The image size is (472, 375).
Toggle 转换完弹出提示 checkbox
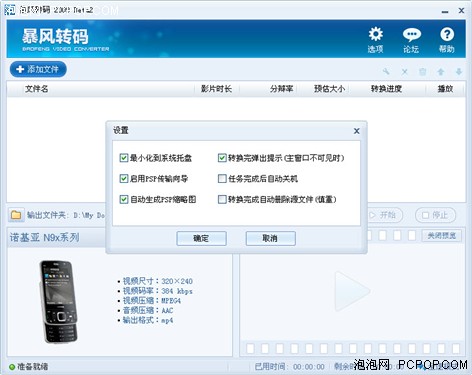(222, 158)
